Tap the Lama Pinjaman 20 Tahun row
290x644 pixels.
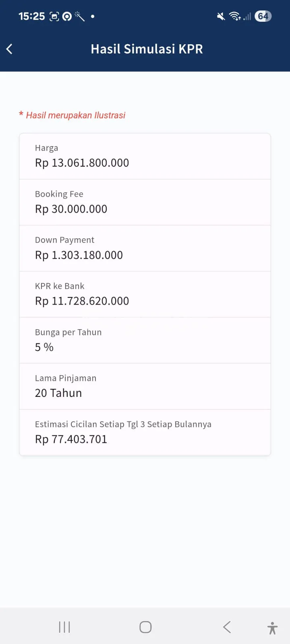click(145, 386)
